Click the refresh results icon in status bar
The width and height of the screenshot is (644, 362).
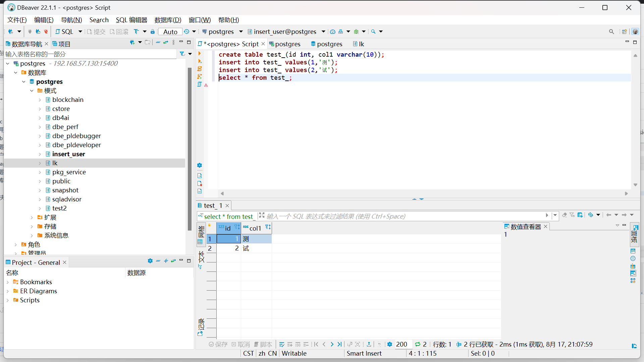[418, 344]
